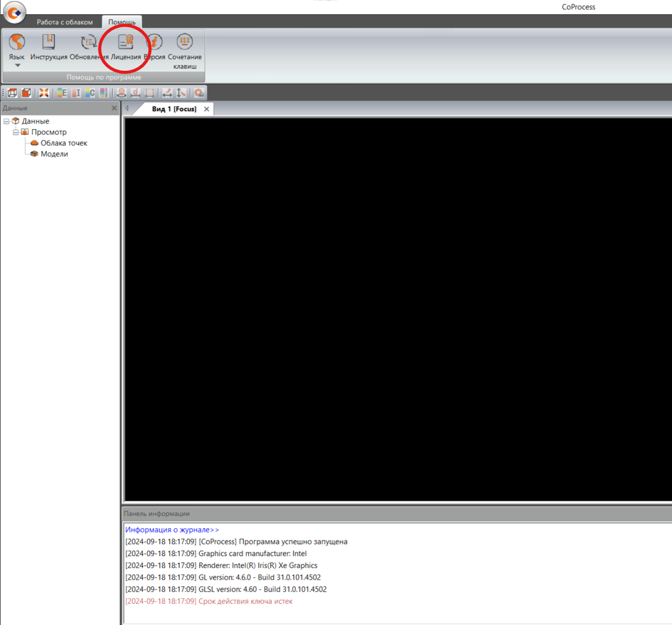Open the Лицензия license dialog
The width and height of the screenshot is (672, 625).
click(125, 47)
